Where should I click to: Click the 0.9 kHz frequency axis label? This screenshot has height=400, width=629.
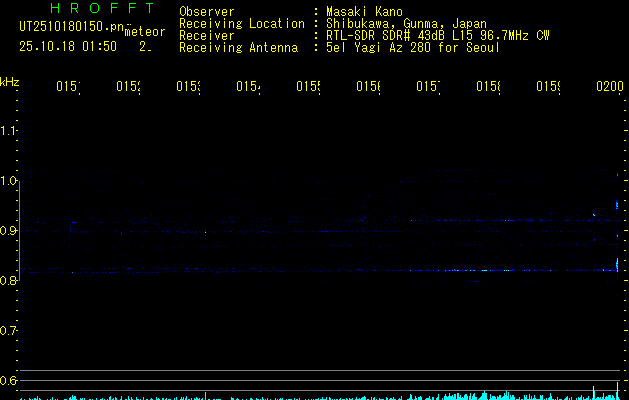[9, 231]
